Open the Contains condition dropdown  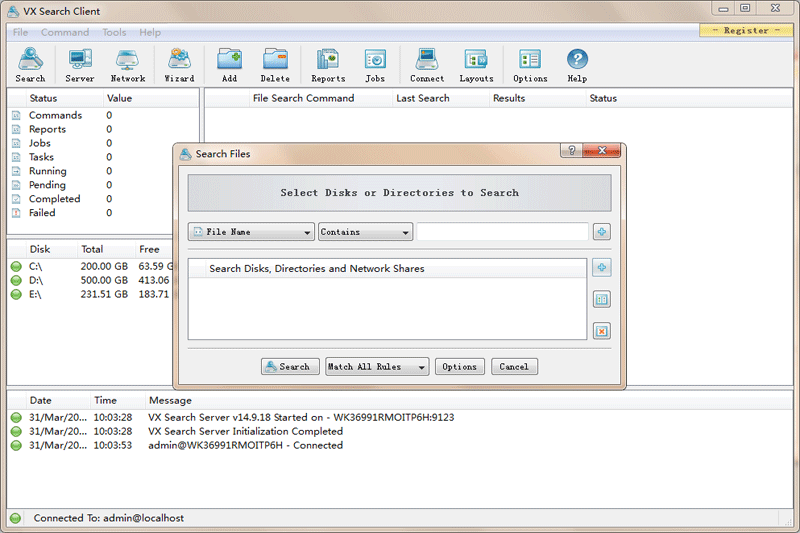tap(365, 232)
